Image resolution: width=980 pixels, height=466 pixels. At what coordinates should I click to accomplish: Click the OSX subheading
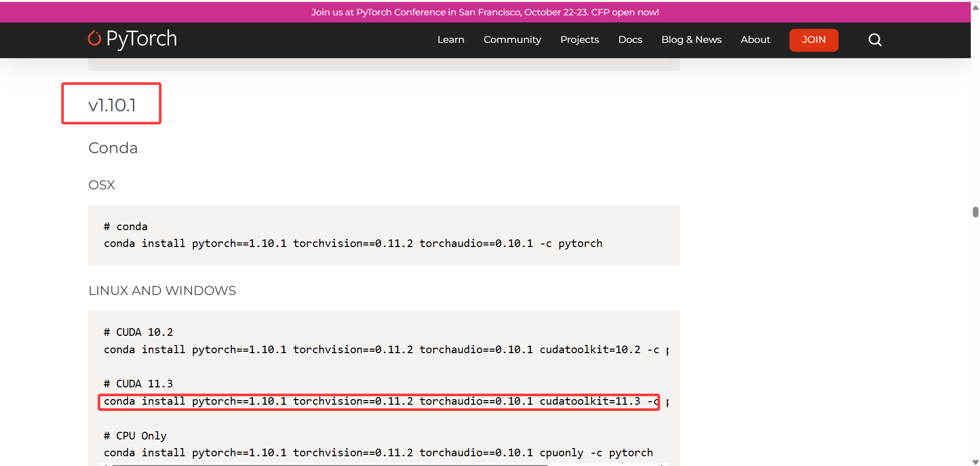102,185
